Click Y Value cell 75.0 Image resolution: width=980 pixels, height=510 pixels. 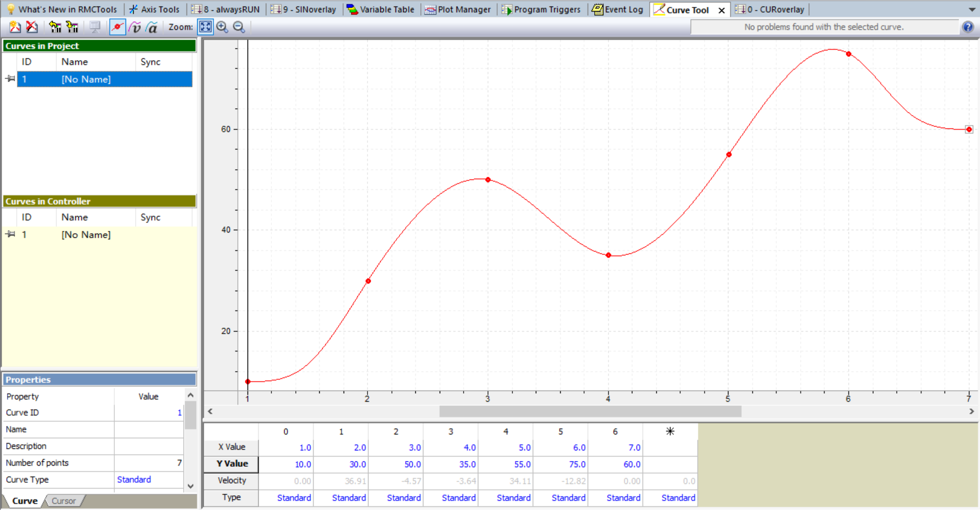pos(561,464)
